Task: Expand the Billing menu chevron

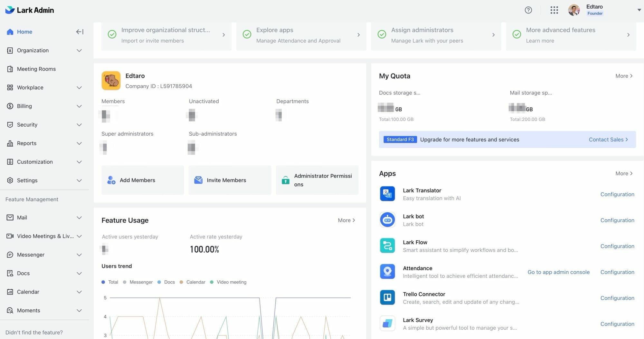Action: coord(79,106)
